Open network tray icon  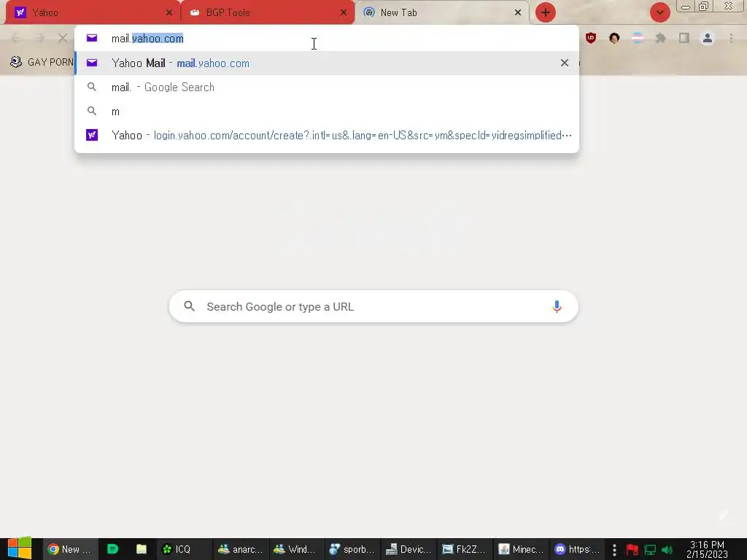click(650, 550)
